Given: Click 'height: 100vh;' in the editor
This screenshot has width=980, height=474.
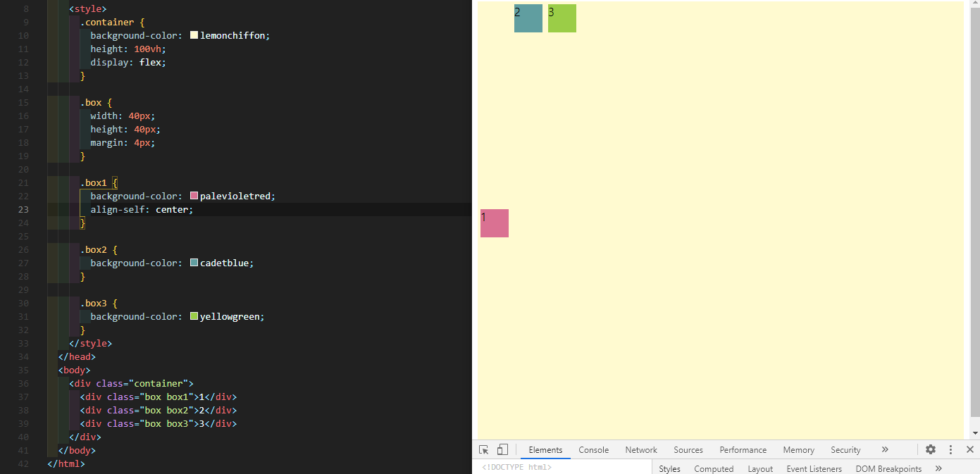Looking at the screenshot, I should tap(128, 49).
